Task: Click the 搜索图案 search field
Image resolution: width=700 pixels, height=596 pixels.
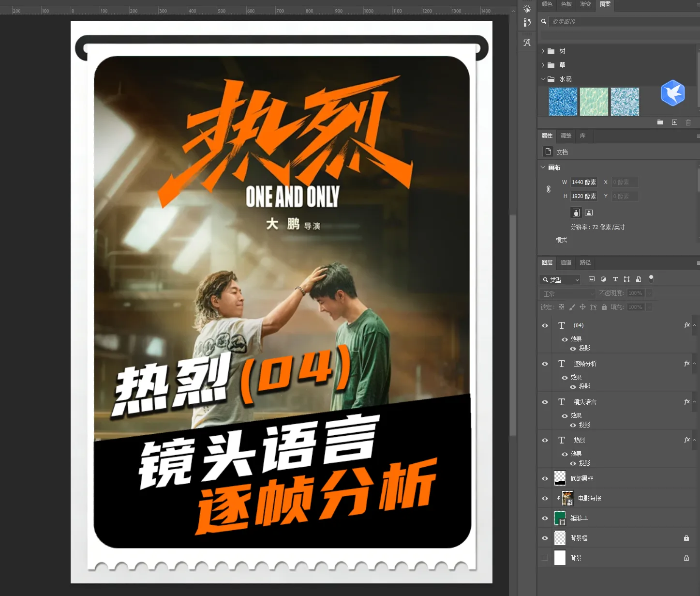Action: click(624, 21)
